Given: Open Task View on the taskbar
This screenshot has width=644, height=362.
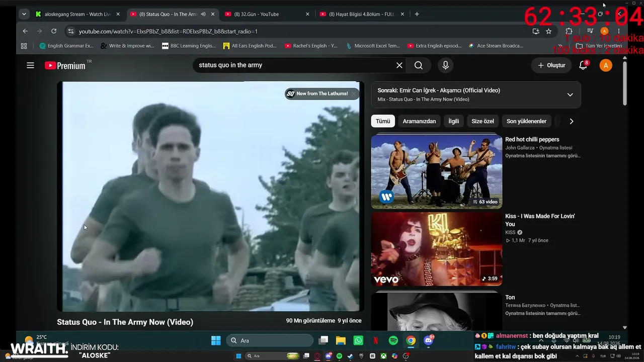Looking at the screenshot, I should [x=324, y=340].
